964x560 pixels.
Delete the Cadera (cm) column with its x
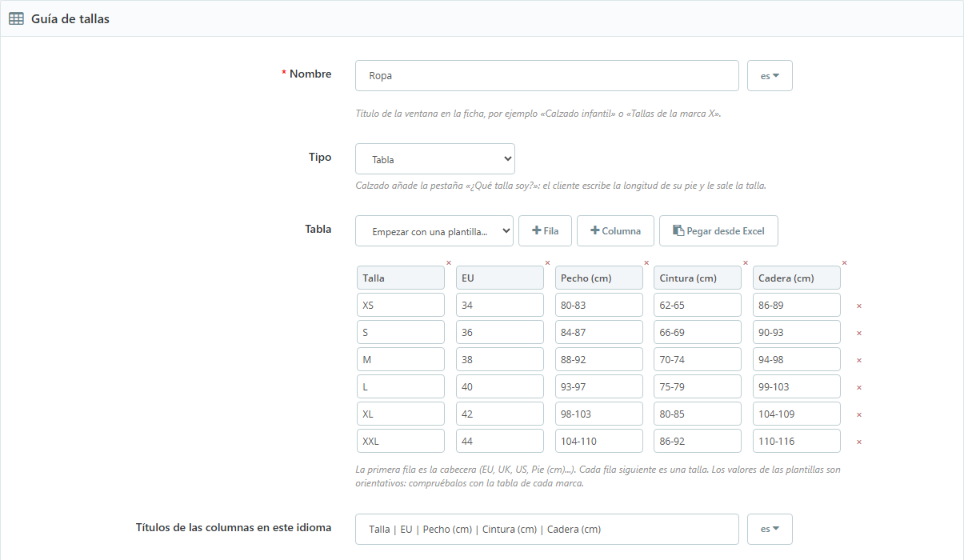(844, 262)
